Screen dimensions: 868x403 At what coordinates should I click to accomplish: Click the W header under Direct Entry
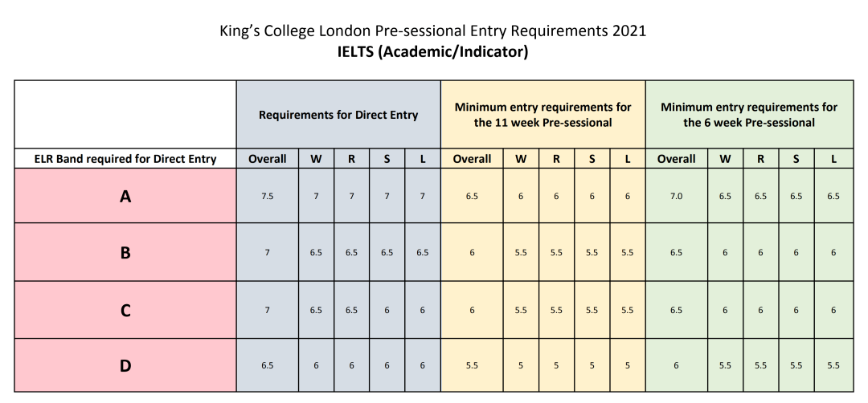click(316, 159)
